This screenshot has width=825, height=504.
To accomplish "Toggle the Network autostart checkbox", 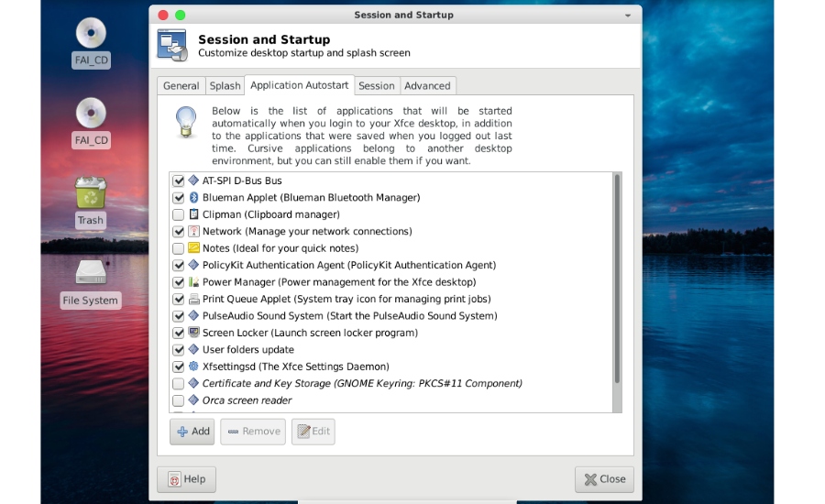I will coord(179,231).
